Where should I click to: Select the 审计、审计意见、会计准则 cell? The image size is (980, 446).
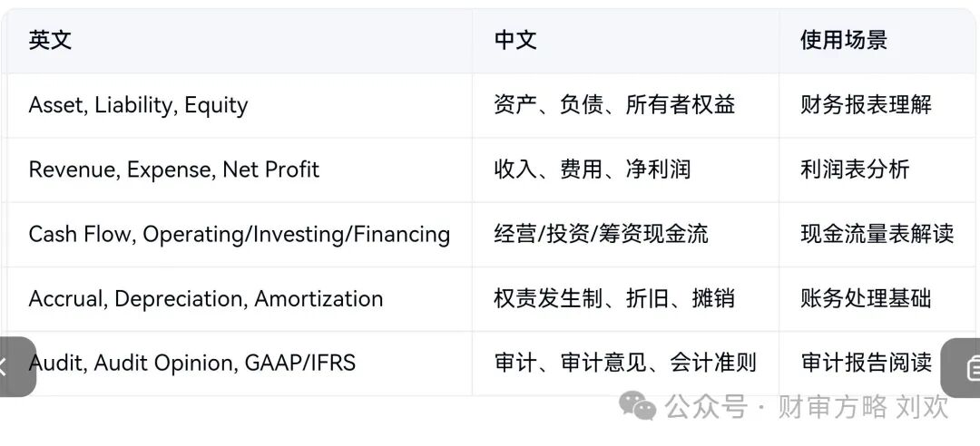[x=625, y=363]
